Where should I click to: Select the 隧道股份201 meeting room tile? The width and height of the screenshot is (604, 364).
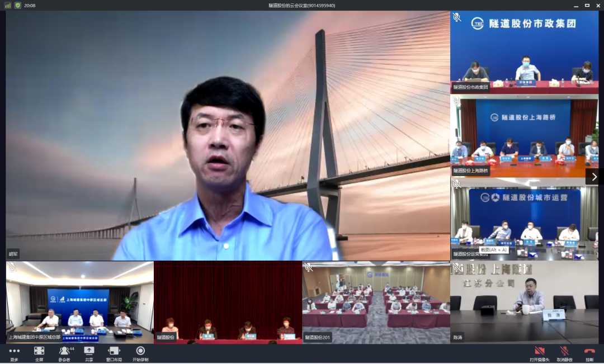click(x=376, y=302)
